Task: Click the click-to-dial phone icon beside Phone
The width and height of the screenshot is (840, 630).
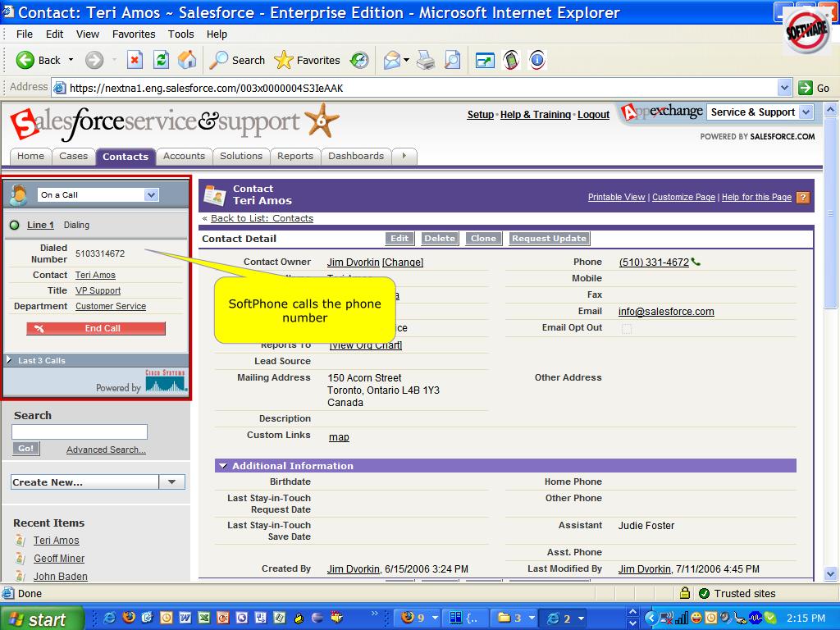Action: (x=696, y=262)
